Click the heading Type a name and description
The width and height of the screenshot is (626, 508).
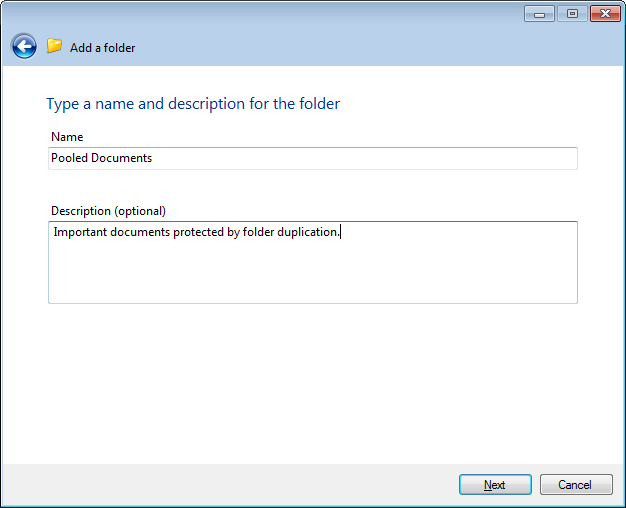pyautogui.click(x=193, y=104)
